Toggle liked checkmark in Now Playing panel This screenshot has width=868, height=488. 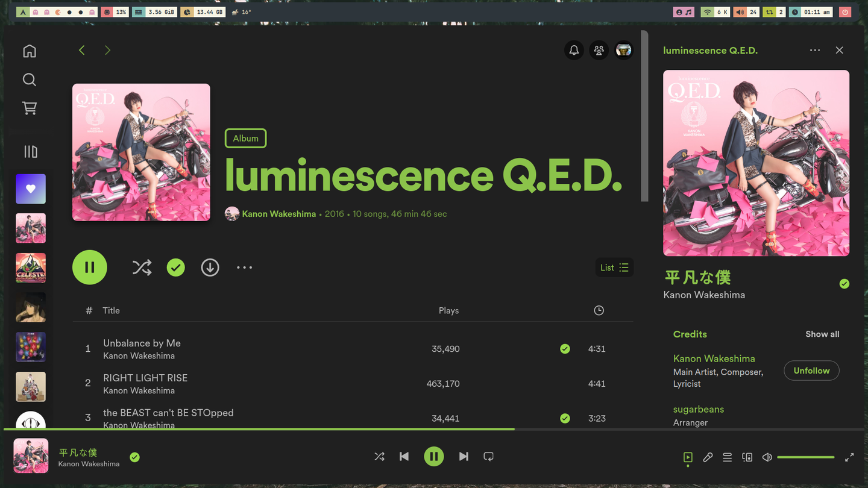pyautogui.click(x=844, y=284)
